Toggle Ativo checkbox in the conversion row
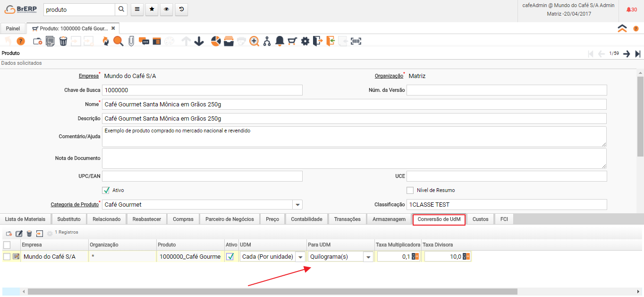The height and width of the screenshot is (297, 644). 230,256
